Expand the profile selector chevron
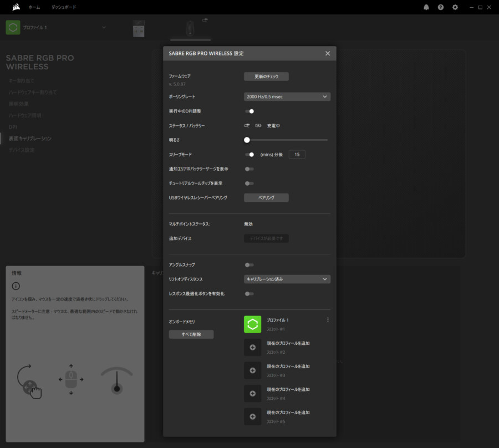 click(x=104, y=27)
